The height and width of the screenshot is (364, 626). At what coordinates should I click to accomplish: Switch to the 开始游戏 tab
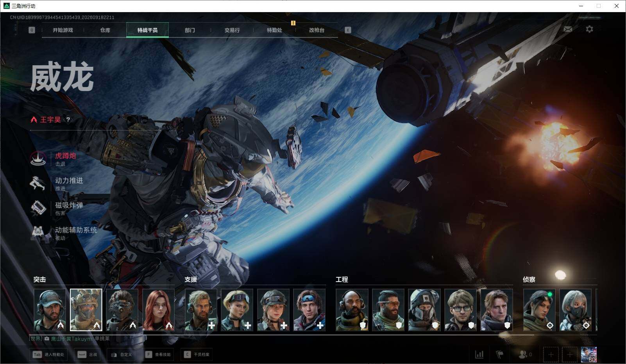click(63, 30)
